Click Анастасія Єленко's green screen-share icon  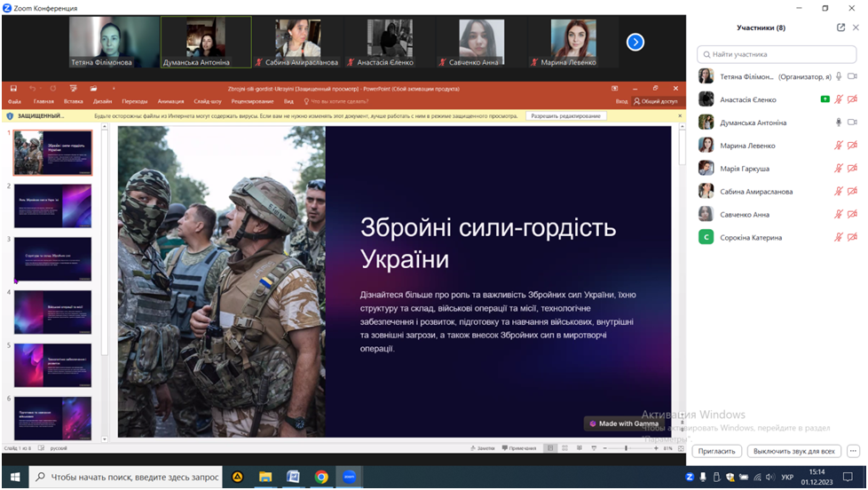coord(825,99)
